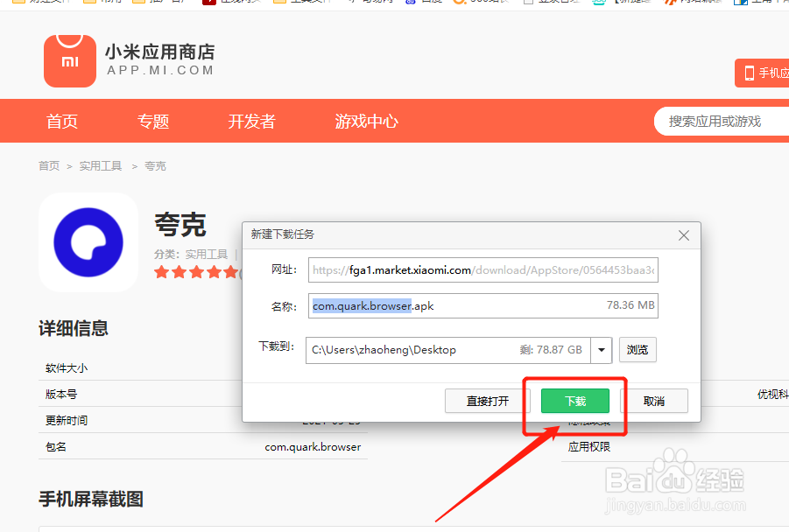Click the 78.36 MB file size text
The height and width of the screenshot is (532, 789).
[x=630, y=305]
